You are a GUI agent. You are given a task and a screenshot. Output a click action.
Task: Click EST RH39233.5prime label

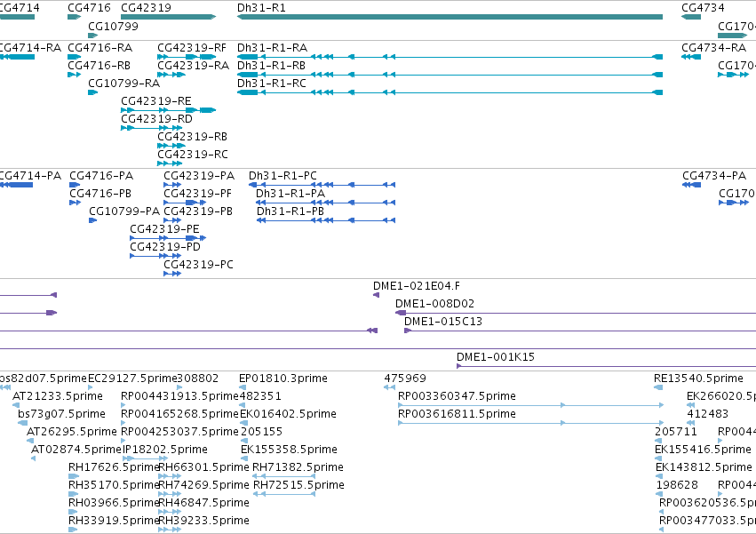204,522
